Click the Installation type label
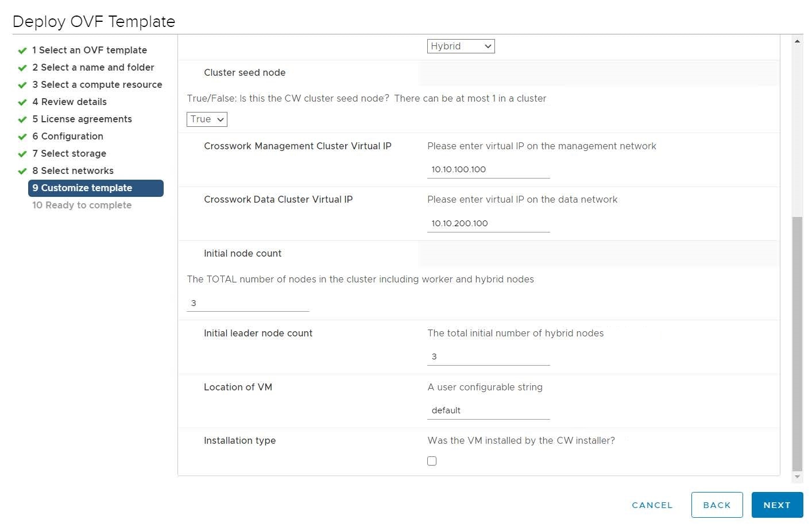 pos(239,440)
